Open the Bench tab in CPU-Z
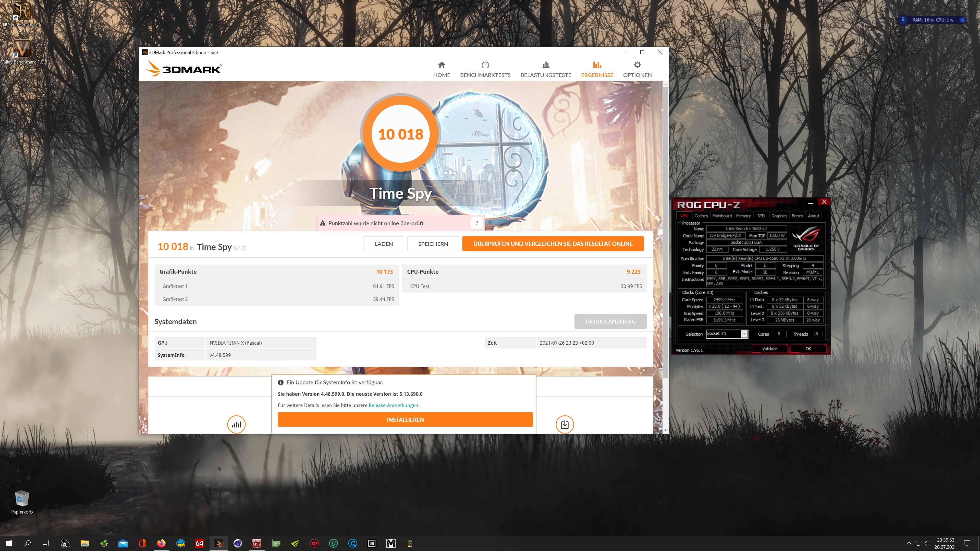 (797, 216)
